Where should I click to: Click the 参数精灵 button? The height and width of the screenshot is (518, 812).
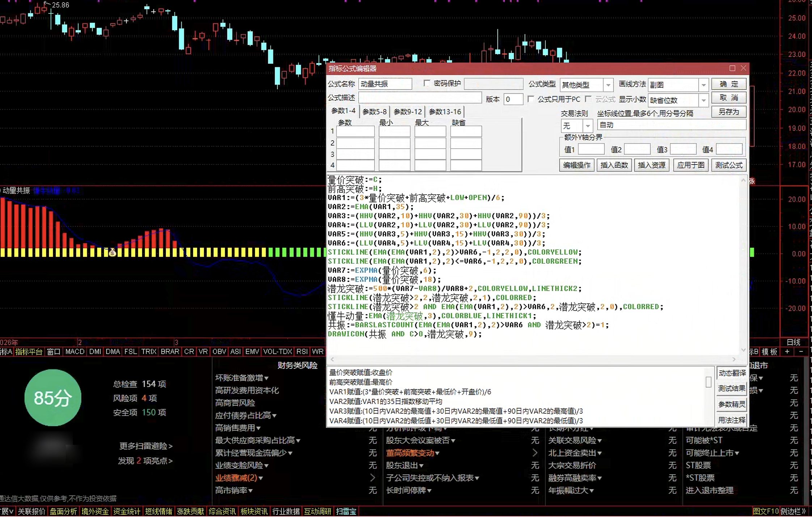(732, 404)
